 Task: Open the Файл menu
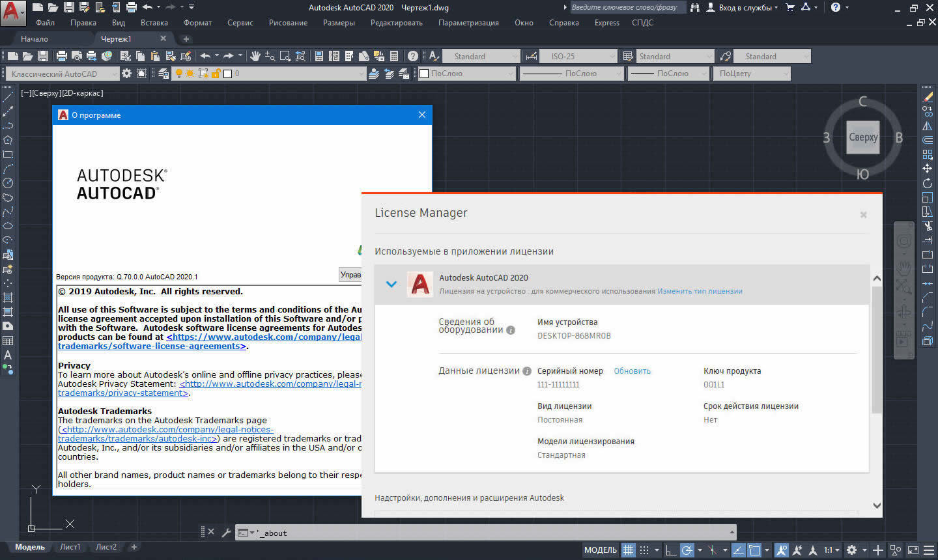45,22
